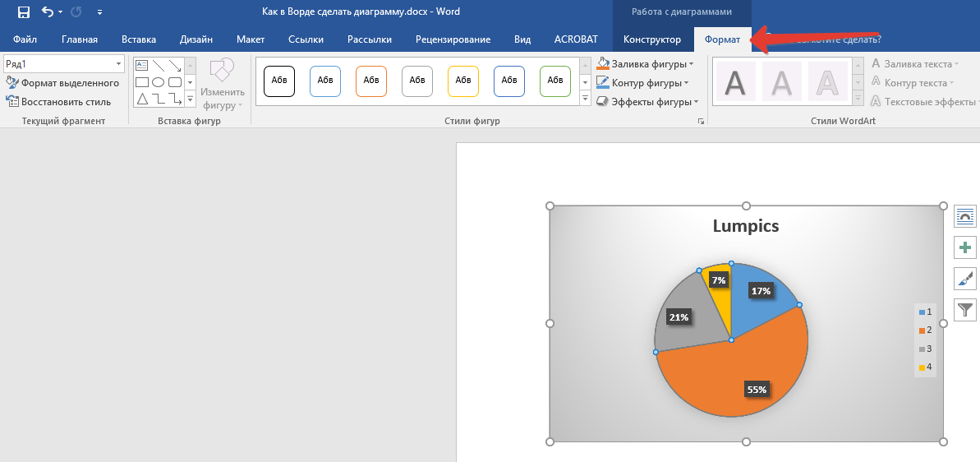This screenshot has width=980, height=462.
Task: Open the Вставка ribbon tab
Action: [139, 39]
